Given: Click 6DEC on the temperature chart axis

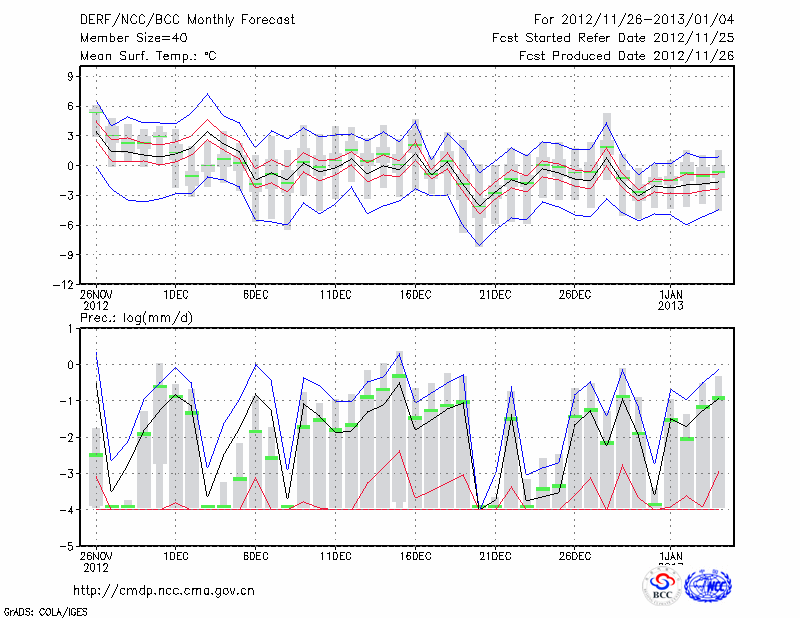Looking at the screenshot, I should pos(255,294).
